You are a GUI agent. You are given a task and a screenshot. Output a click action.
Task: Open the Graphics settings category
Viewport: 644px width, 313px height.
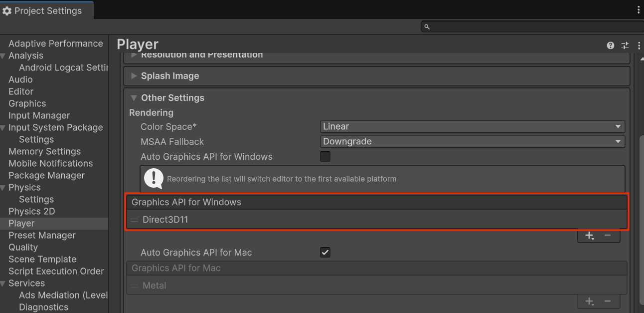tap(27, 103)
